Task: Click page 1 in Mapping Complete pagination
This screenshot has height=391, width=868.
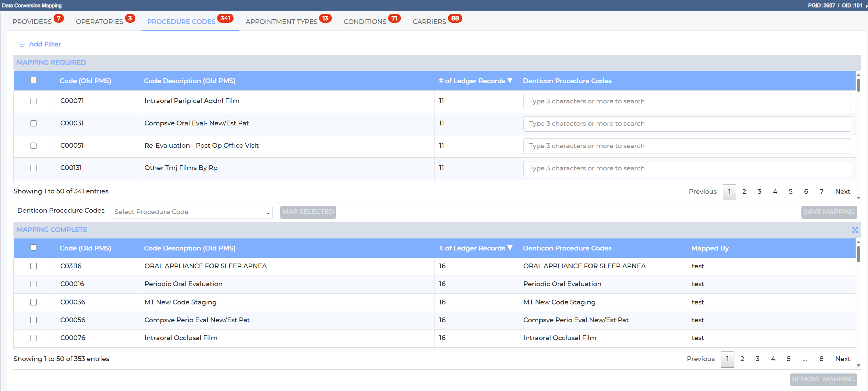Action: coord(727,359)
